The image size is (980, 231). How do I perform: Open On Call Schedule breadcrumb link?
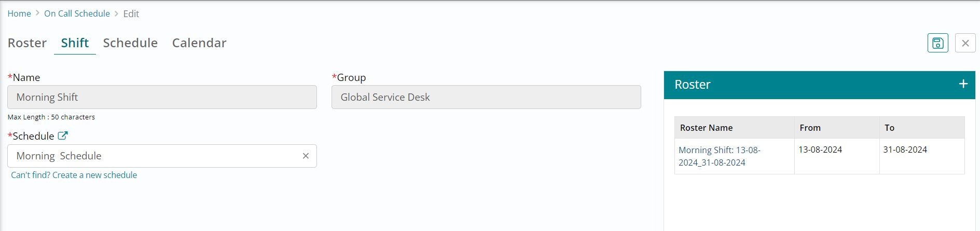pos(77,13)
